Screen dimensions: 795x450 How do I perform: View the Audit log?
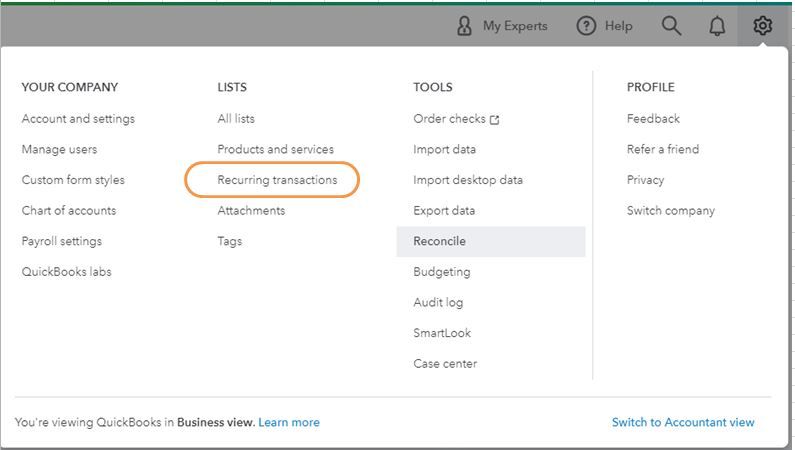point(438,303)
